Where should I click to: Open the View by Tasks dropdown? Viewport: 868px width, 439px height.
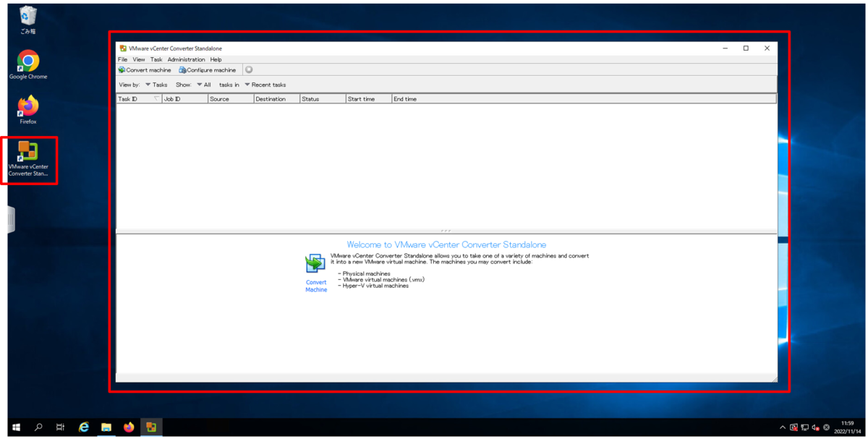click(x=156, y=85)
